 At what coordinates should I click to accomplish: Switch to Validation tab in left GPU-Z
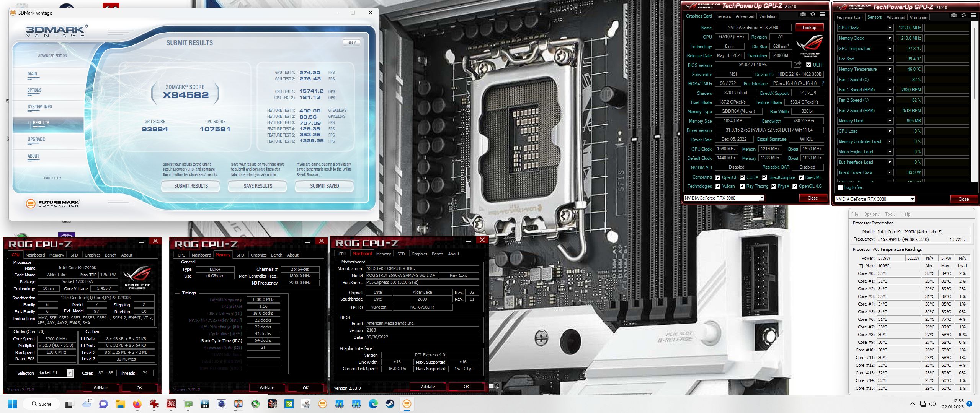[x=768, y=16]
